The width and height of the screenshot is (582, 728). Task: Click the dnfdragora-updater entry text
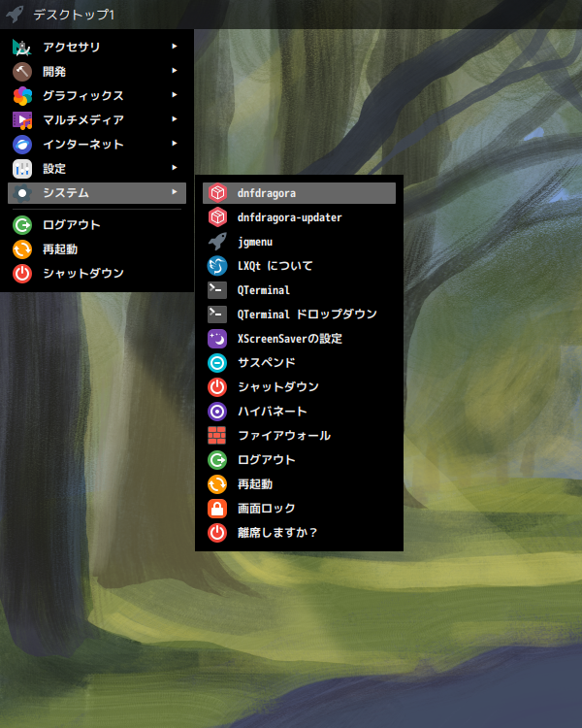[290, 217]
